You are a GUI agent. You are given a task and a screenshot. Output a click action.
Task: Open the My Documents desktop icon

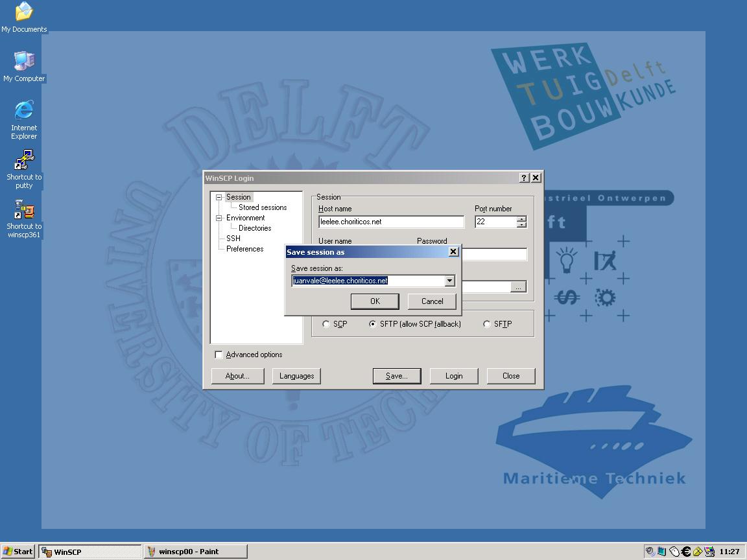click(24, 17)
